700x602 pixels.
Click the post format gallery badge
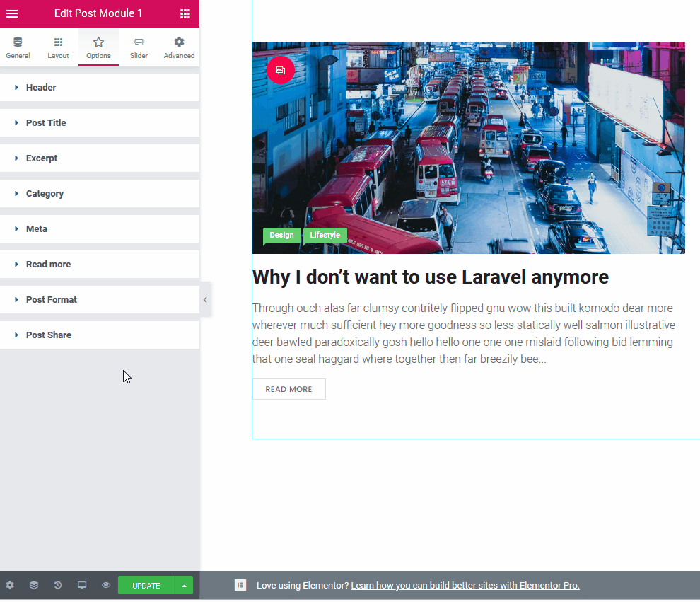point(281,70)
